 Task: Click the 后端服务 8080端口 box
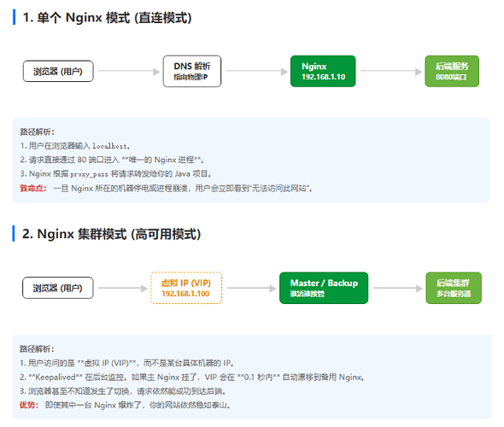(x=452, y=71)
